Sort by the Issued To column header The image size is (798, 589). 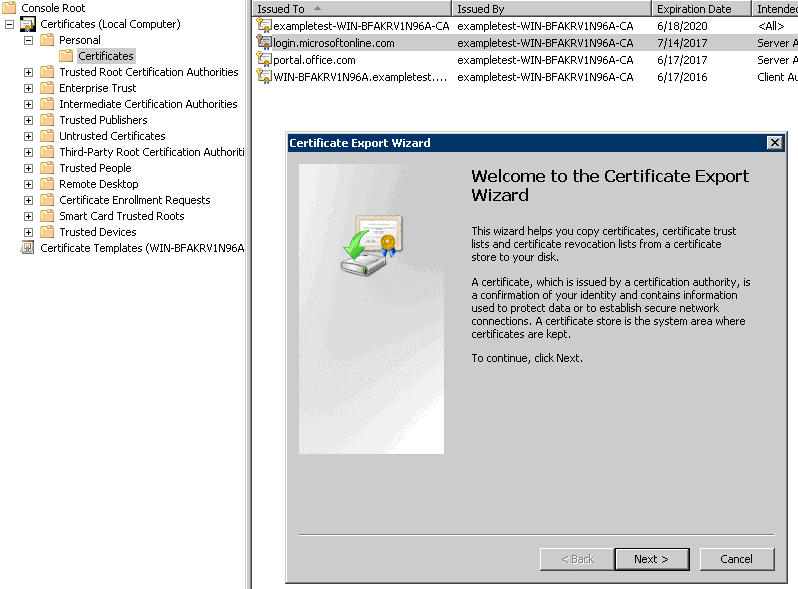352,9
